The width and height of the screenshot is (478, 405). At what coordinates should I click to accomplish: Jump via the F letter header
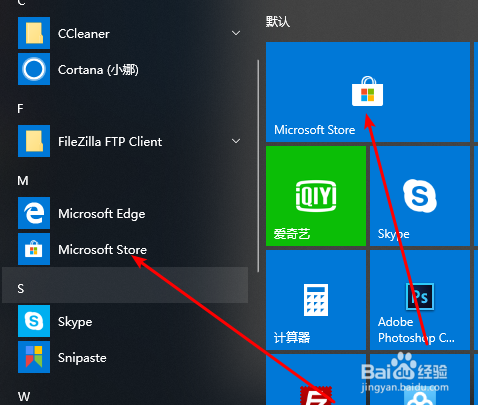coord(20,109)
